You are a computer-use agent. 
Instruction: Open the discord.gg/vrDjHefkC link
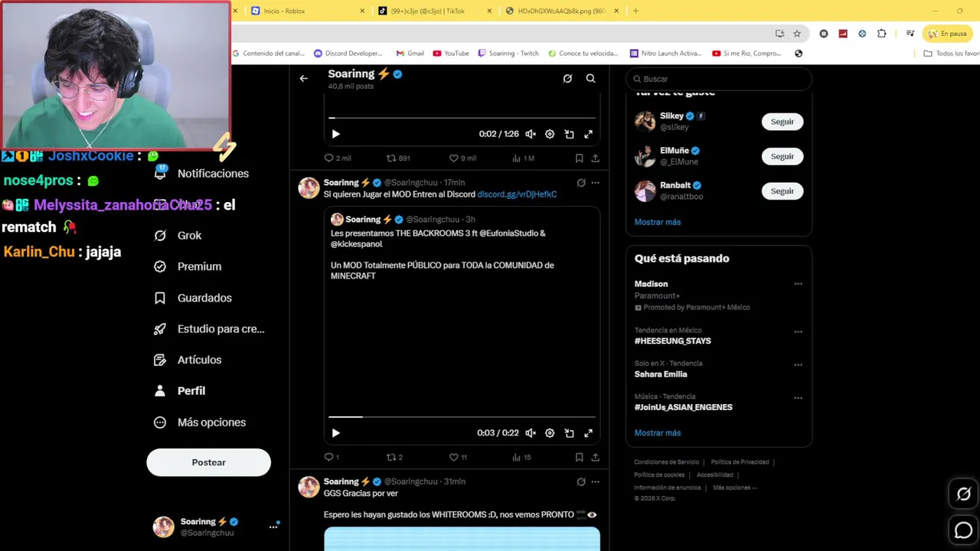point(517,194)
